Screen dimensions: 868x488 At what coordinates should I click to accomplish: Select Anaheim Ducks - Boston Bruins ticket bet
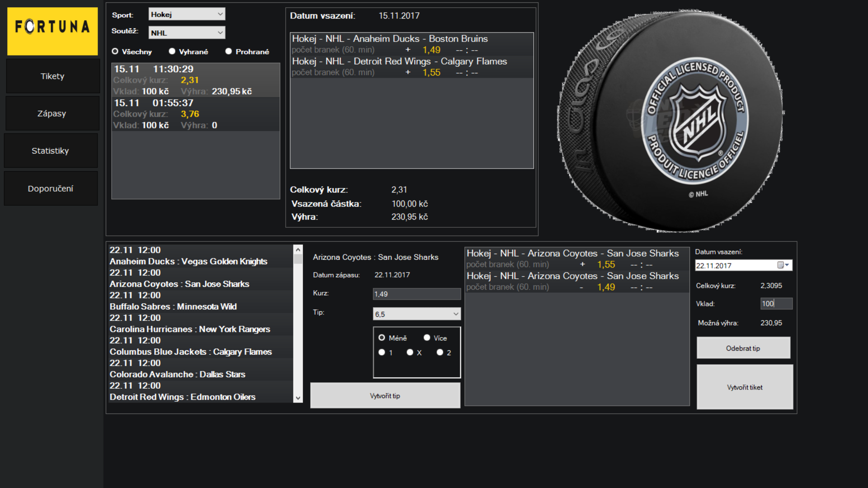[412, 44]
